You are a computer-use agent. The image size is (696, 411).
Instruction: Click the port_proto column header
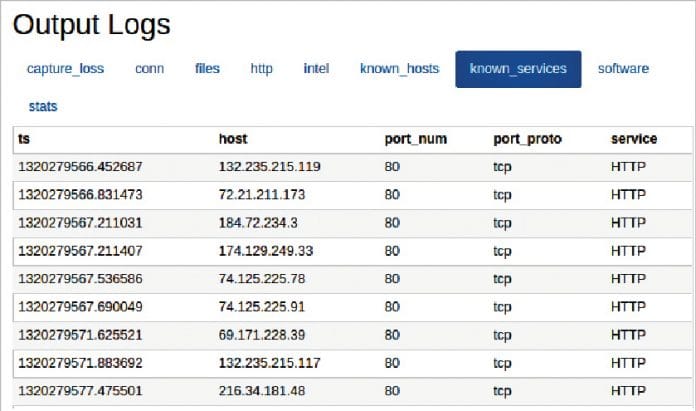[527, 139]
